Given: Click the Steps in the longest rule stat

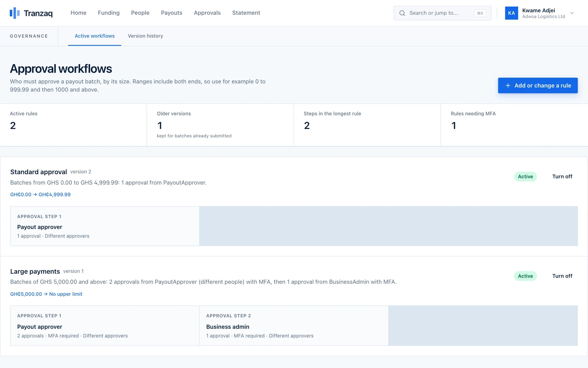Looking at the screenshot, I should point(367,125).
